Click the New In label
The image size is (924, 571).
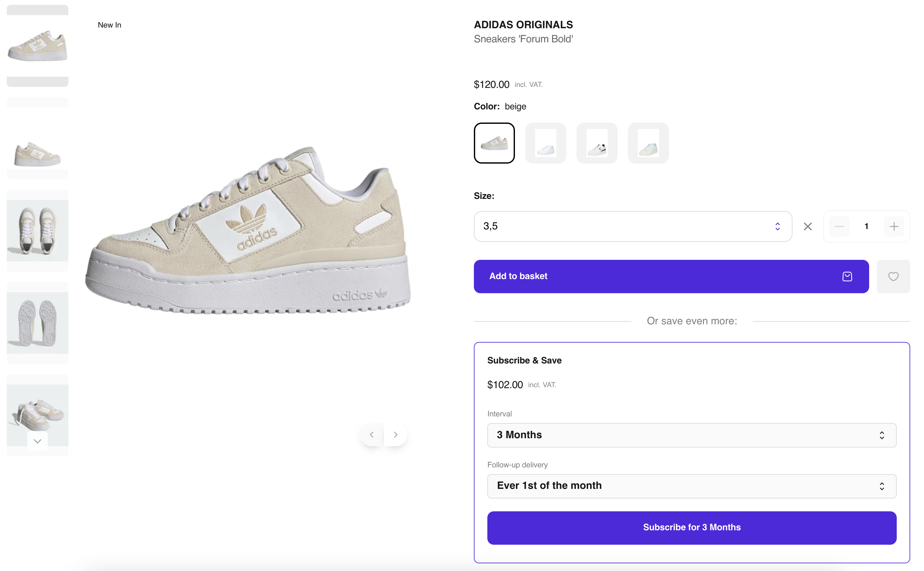click(109, 25)
